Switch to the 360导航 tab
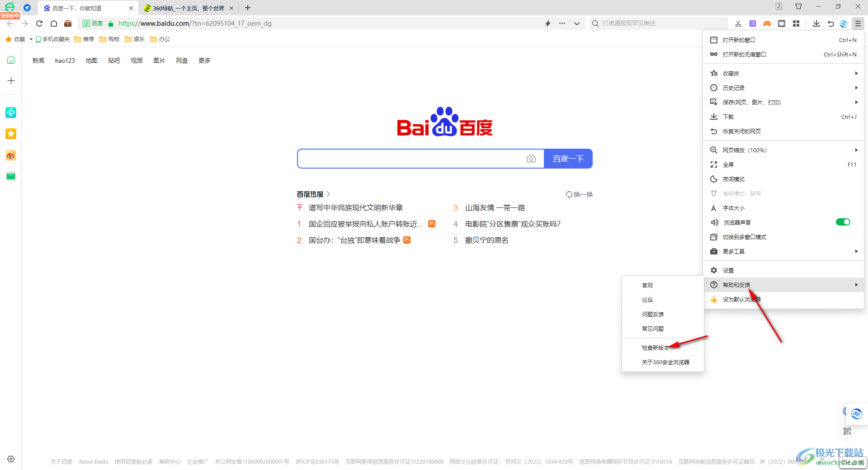Screen dimensions: 868x470 click(x=188, y=8)
